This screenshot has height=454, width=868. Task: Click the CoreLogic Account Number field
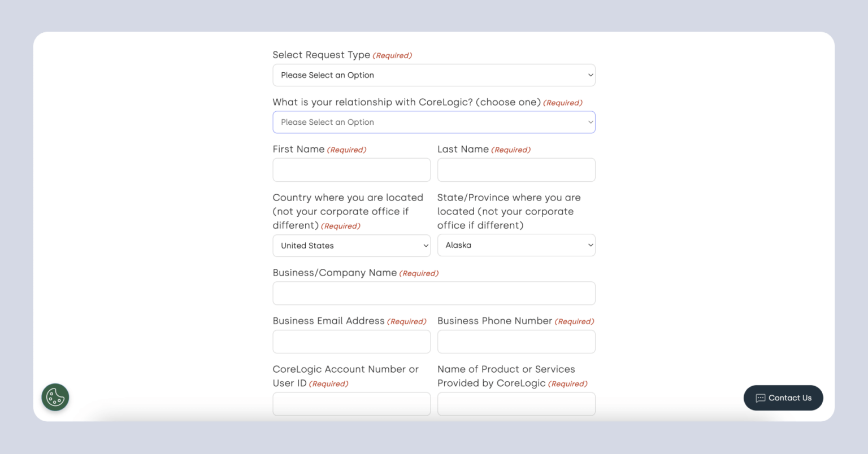(351, 404)
